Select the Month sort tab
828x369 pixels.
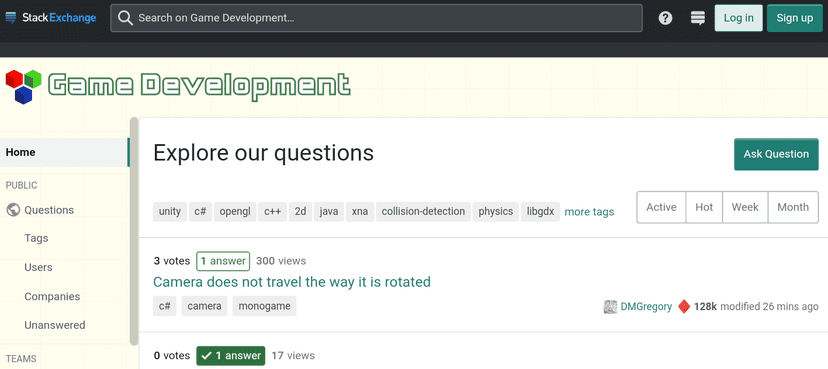pos(793,207)
